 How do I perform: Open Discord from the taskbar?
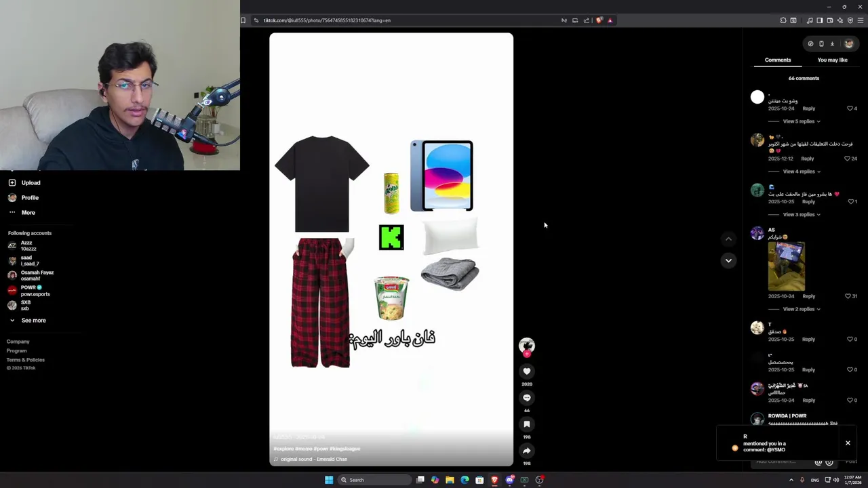509,480
